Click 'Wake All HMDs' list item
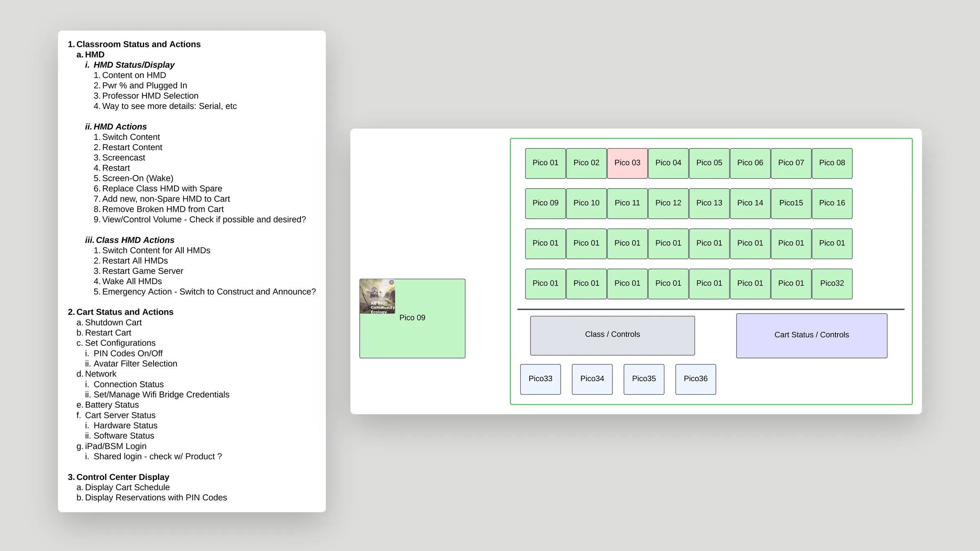 (x=132, y=281)
